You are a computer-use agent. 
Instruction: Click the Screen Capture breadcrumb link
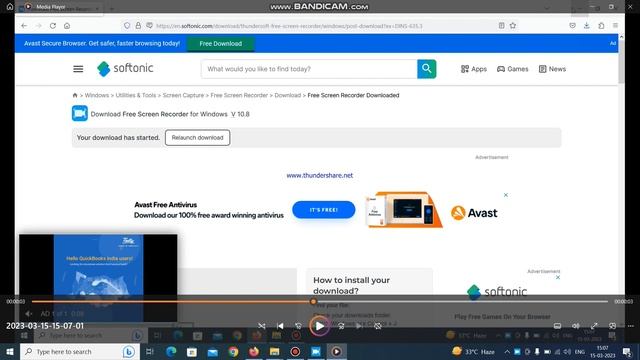point(183,95)
